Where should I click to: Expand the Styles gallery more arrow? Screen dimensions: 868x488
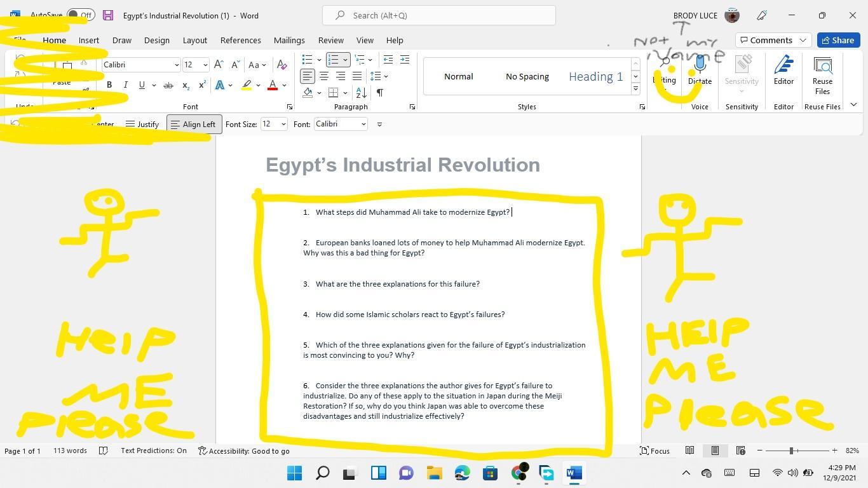click(x=635, y=89)
